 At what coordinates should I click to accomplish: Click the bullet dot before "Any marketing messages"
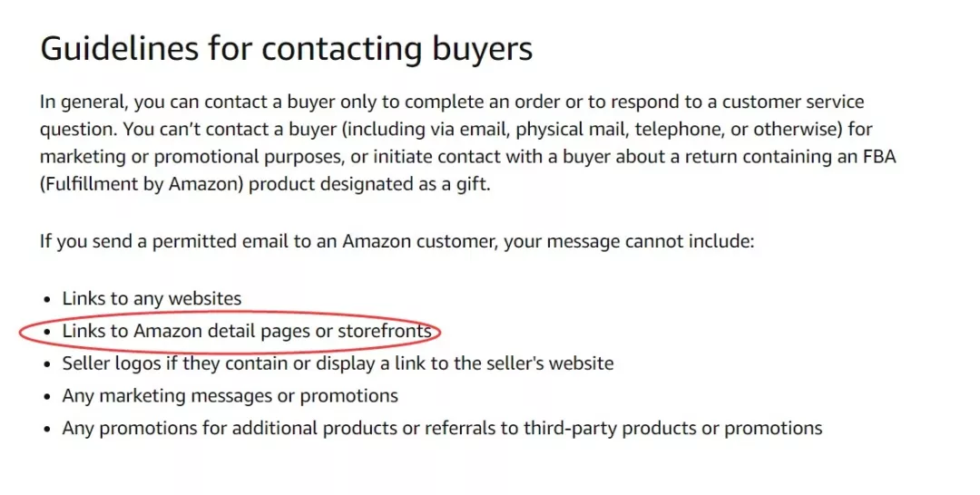[48, 397]
